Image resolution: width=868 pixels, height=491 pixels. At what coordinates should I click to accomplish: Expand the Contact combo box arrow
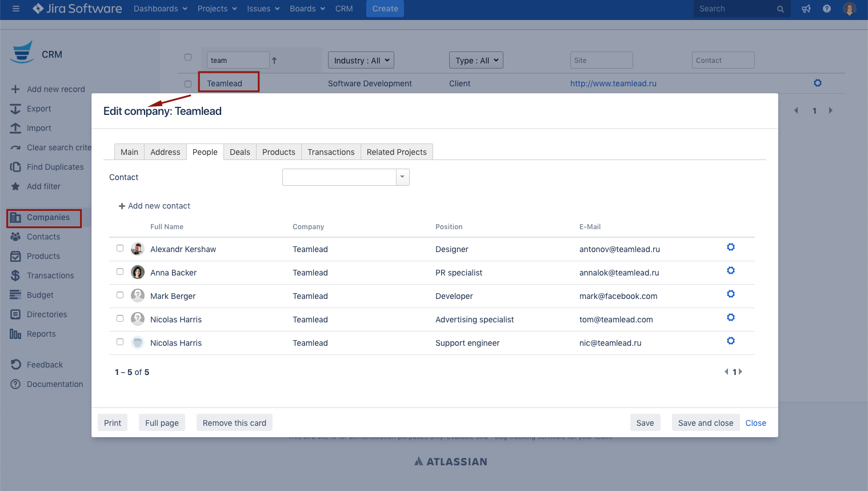402,177
